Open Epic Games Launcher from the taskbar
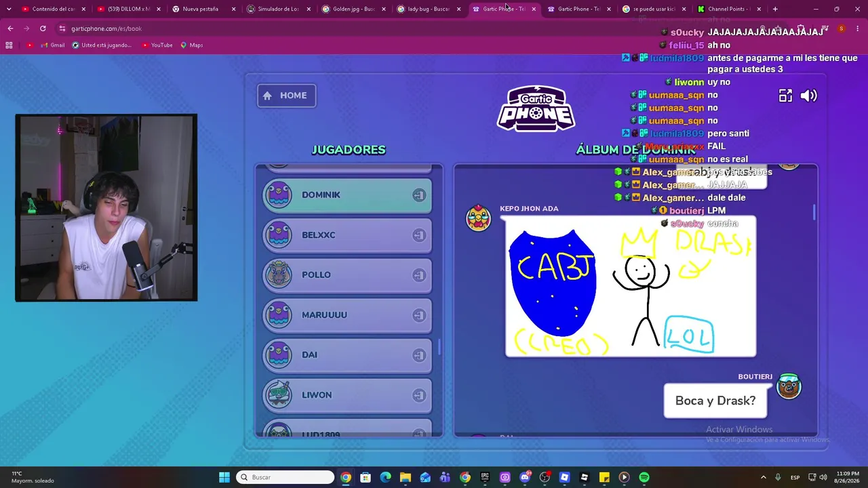Screen dimensions: 868x488 (x=485, y=477)
